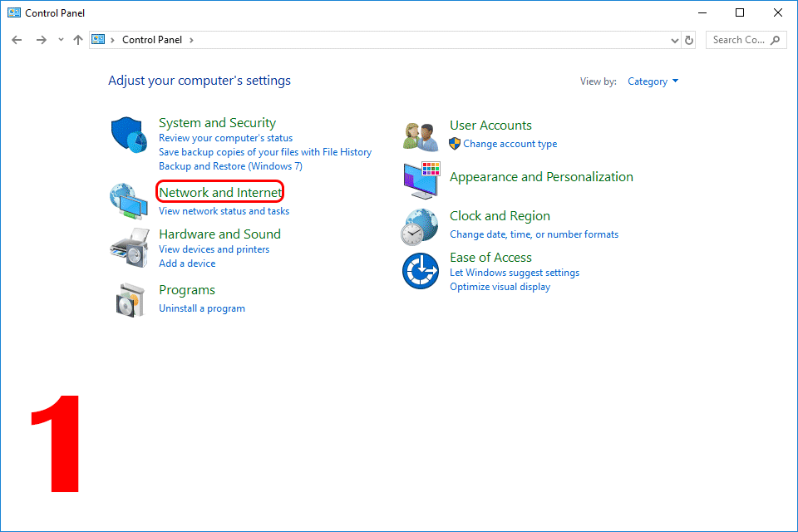Click the Hardware and Sound printer icon
Screen dimensions: 798x532
[x=130, y=248]
